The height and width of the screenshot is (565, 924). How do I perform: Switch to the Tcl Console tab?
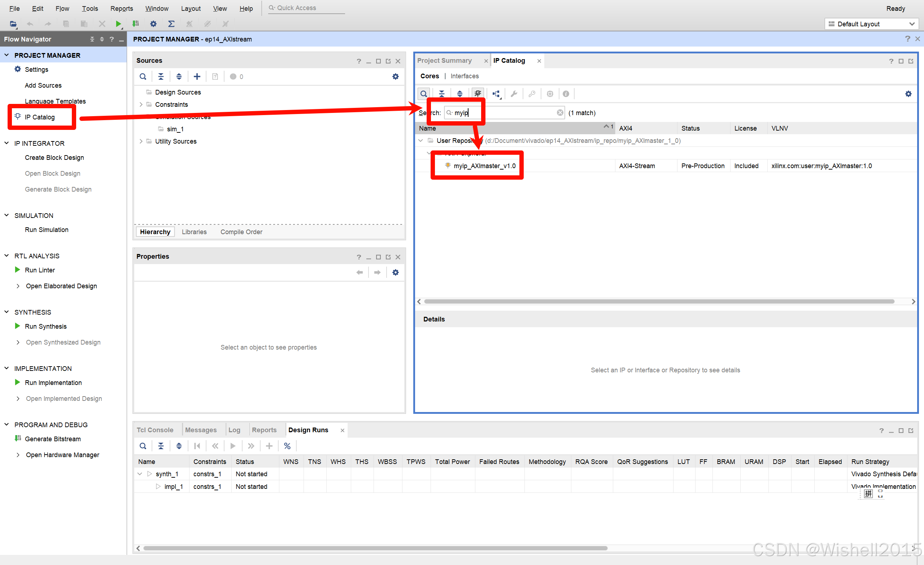tap(155, 430)
